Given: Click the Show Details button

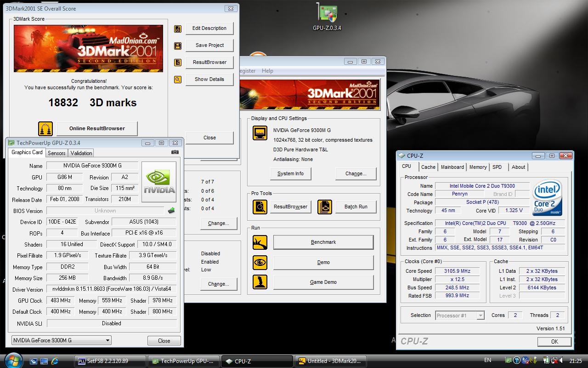Looking at the screenshot, I should 209,79.
